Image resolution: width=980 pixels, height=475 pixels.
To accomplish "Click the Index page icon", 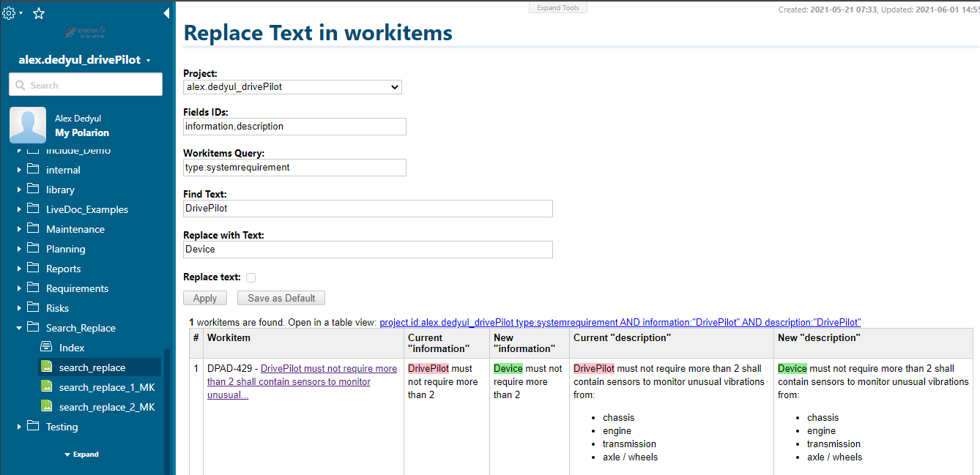I will click(x=46, y=347).
